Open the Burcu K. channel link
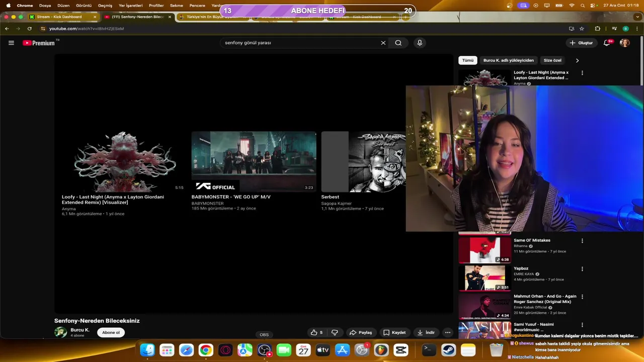 pyautogui.click(x=80, y=330)
